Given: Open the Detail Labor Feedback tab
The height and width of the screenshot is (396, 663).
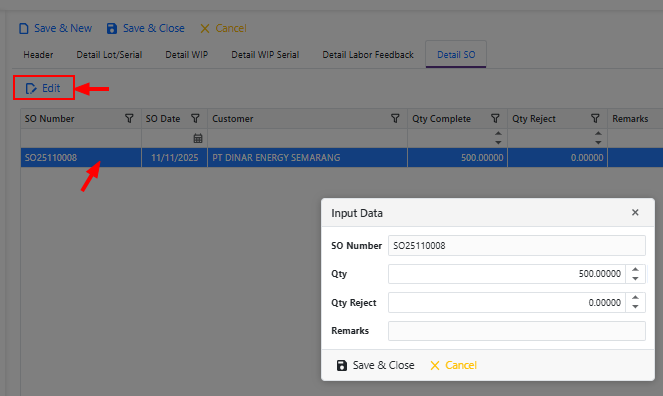Looking at the screenshot, I should point(368,55).
